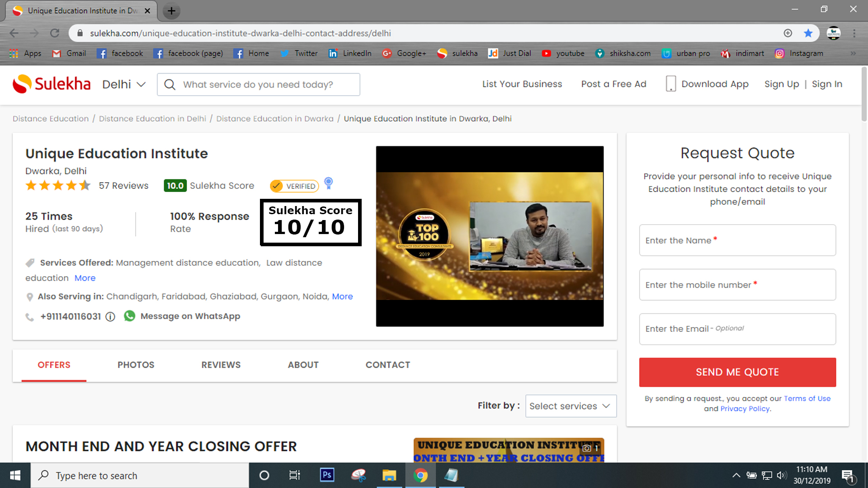This screenshot has height=488, width=868.
Task: Click the Download App phone icon
Action: (x=670, y=84)
